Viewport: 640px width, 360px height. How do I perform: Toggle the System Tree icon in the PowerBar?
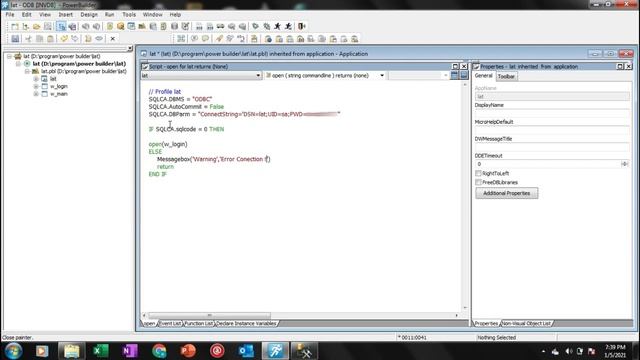61,27
